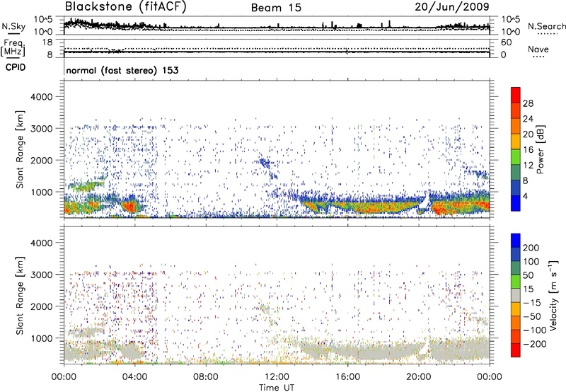Click the 'N.Sky' legend label
This screenshot has height=392, width=566.
click(x=13, y=26)
